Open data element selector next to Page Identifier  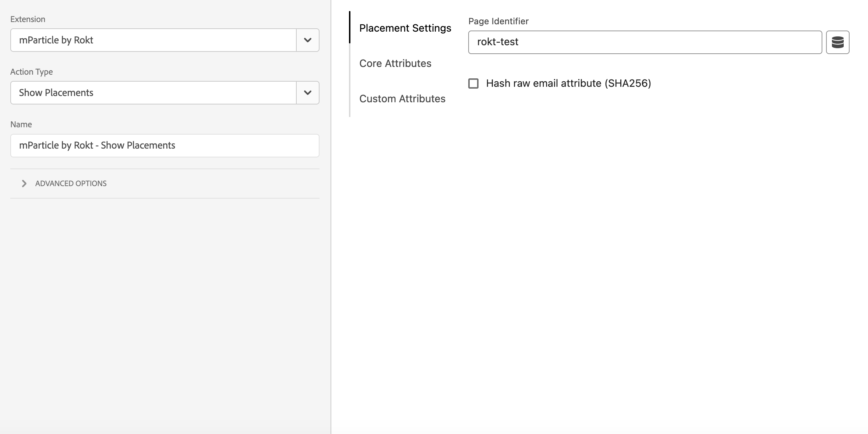click(x=837, y=42)
